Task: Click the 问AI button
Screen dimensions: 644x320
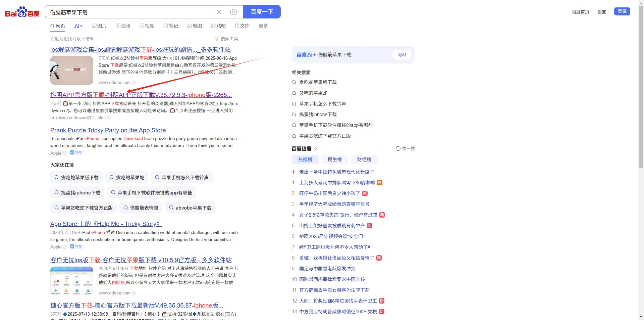Action: (401, 55)
